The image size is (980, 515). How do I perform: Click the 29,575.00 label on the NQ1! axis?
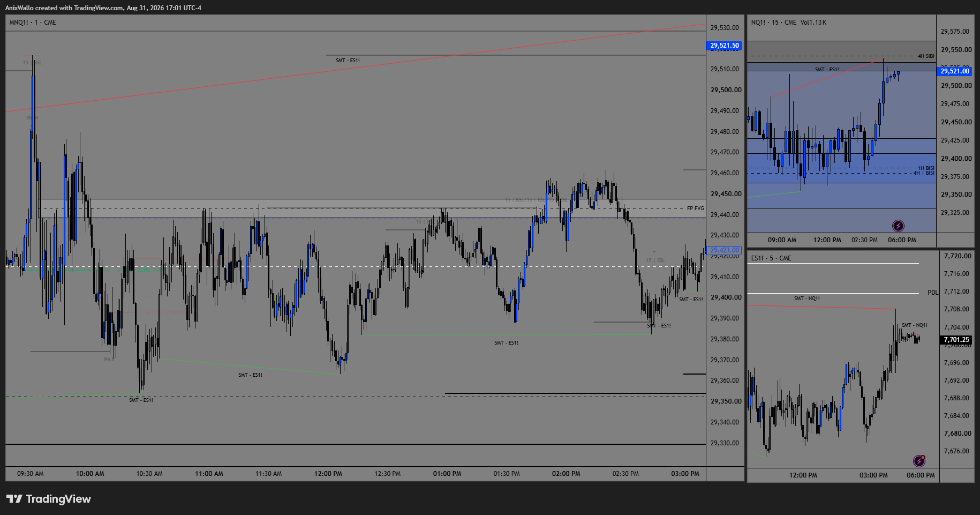955,32
